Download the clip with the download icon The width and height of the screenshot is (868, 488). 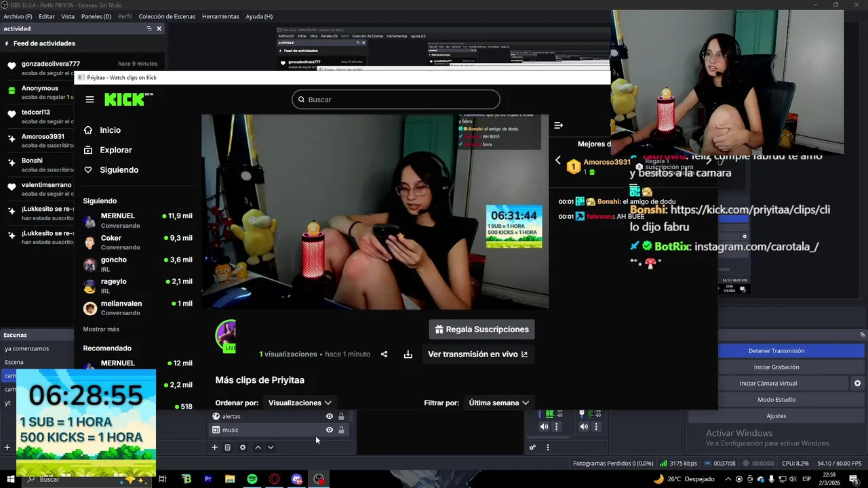(x=408, y=354)
